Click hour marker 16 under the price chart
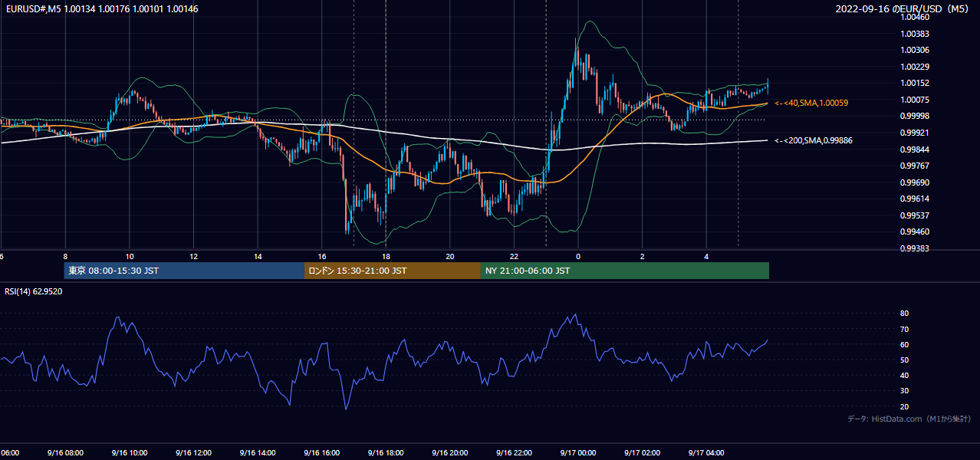 [322, 257]
